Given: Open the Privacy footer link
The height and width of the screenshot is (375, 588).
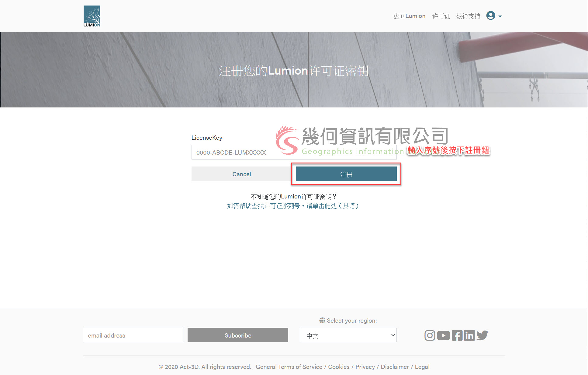Looking at the screenshot, I should [x=365, y=367].
